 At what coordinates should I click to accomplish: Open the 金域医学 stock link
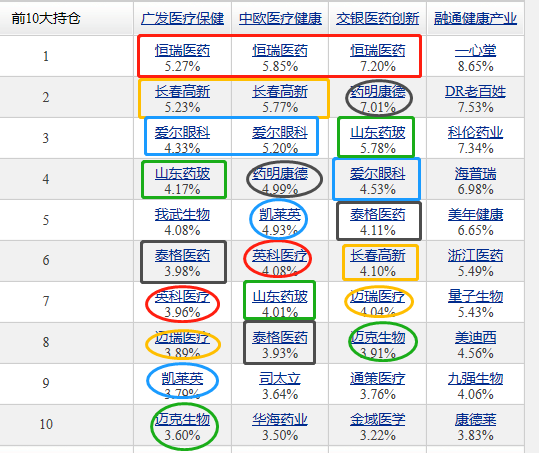point(378,419)
